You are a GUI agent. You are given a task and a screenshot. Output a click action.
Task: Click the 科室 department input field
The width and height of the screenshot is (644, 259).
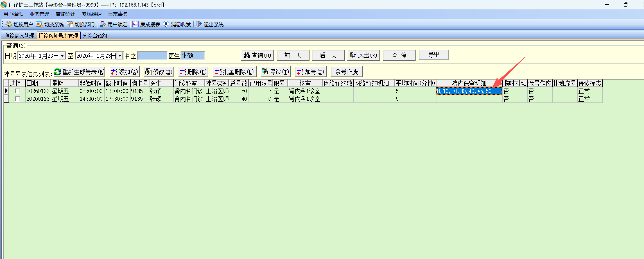click(152, 56)
